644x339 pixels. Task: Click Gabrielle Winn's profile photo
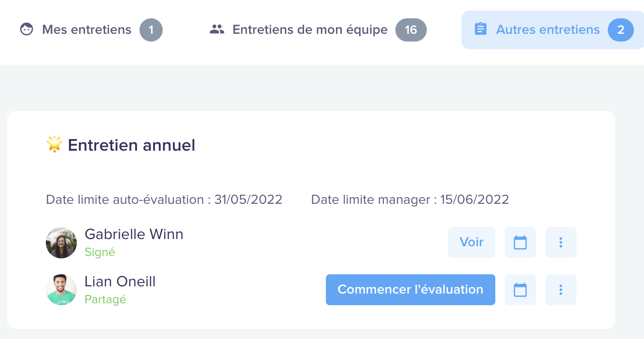pyautogui.click(x=61, y=243)
